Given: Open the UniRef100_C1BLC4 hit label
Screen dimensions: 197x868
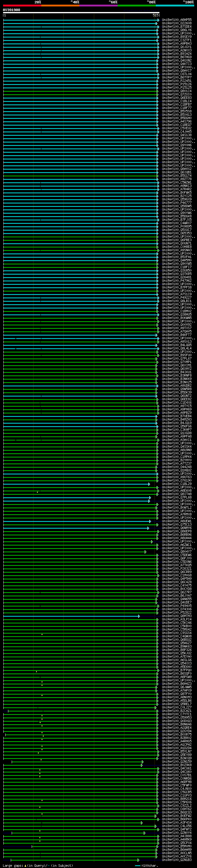Looking at the screenshot, I should click(177, 101).
